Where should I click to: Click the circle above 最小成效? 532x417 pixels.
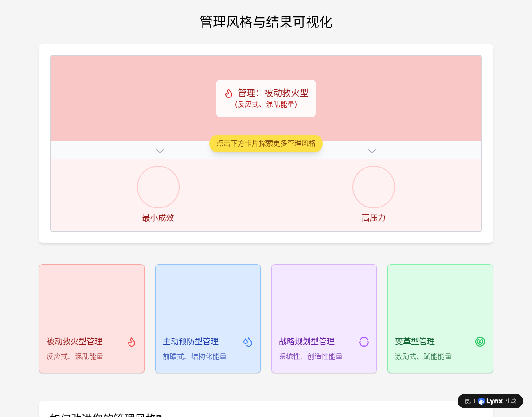point(158,187)
